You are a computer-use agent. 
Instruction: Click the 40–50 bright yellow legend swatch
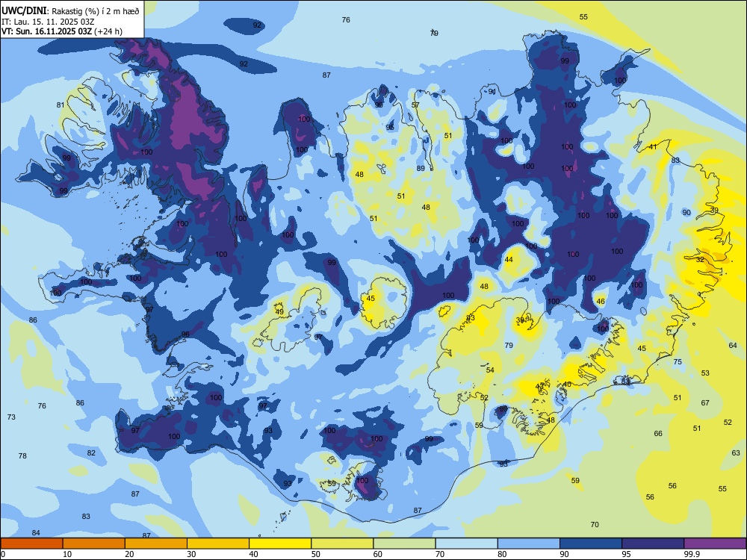[280, 544]
